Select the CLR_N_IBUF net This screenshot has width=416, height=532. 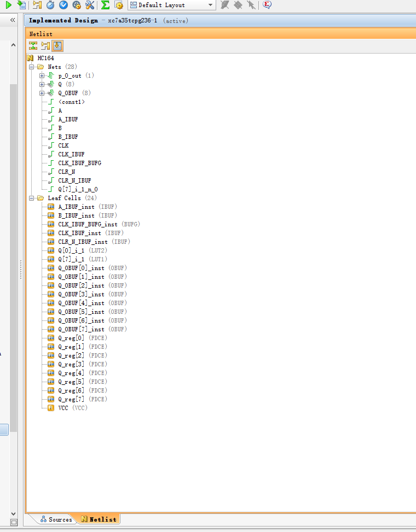pos(74,180)
